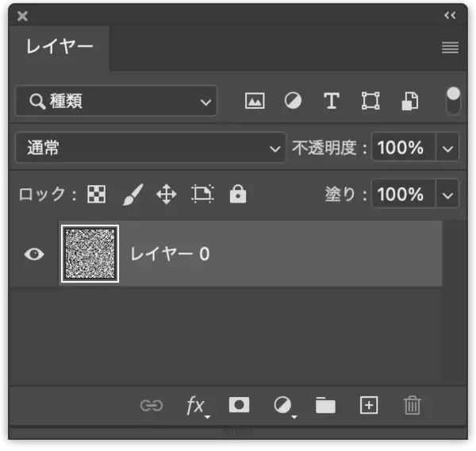Filter layers by pixel image type
Viewport: 476px width, 451px height.
coord(255,101)
